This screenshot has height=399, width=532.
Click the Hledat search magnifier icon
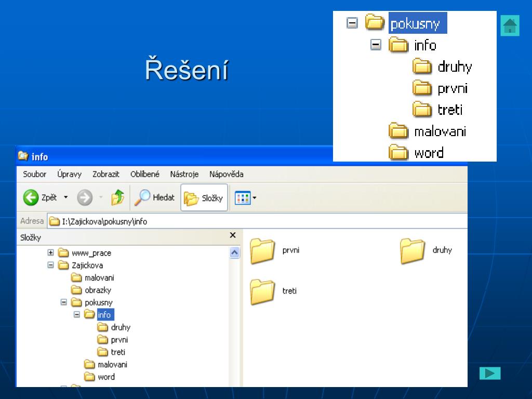coord(142,197)
